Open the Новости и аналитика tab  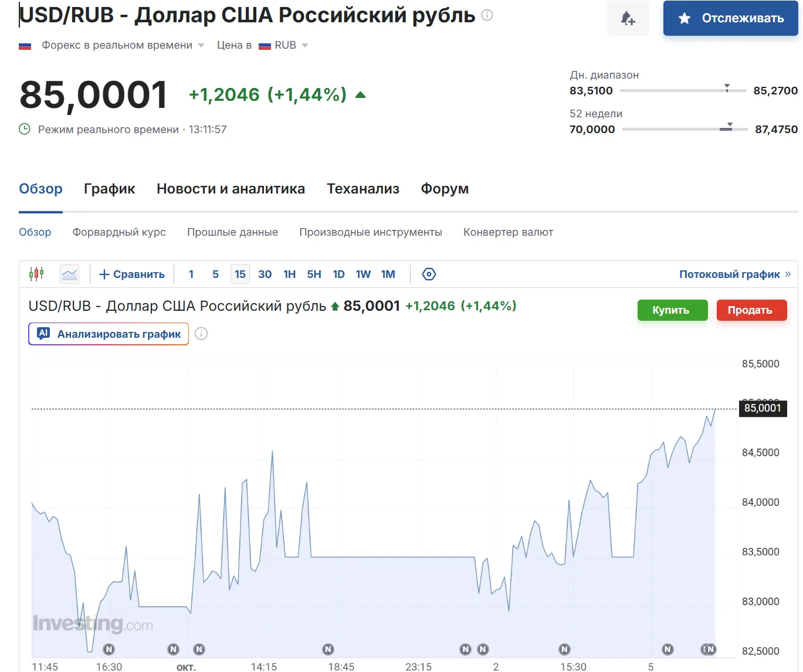(x=231, y=189)
